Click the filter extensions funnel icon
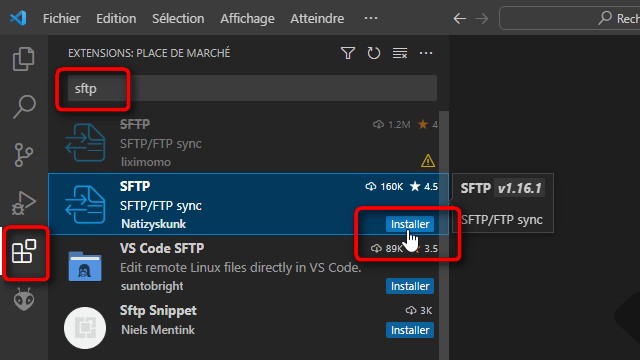The width and height of the screenshot is (640, 360). [348, 53]
